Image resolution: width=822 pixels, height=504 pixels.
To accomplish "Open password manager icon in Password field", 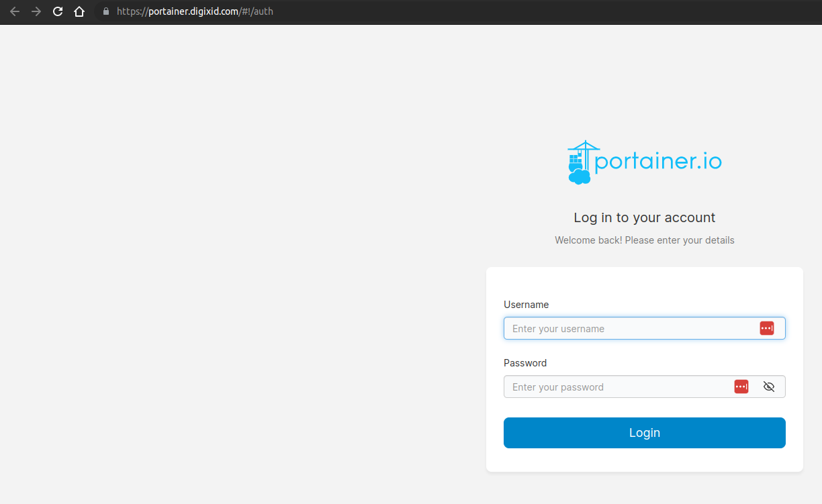I will click(741, 387).
